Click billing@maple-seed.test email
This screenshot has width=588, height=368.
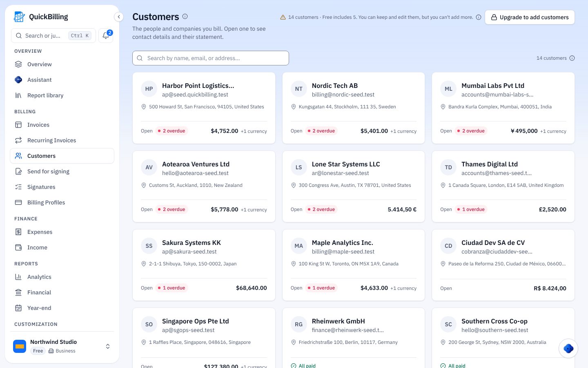tap(343, 251)
